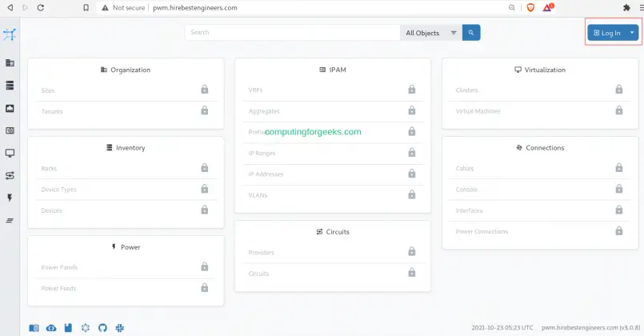Click the Slack icon in the footer

(x=119, y=328)
